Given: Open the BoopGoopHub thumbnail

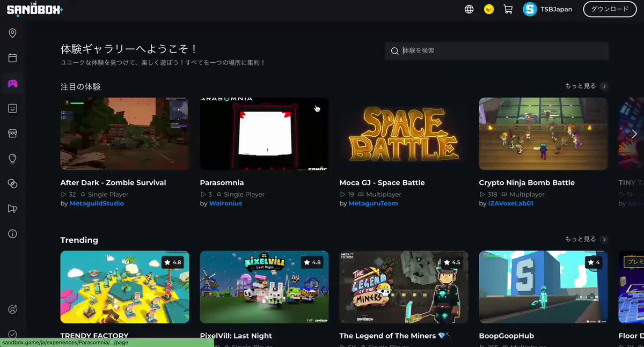Looking at the screenshot, I should coord(543,287).
